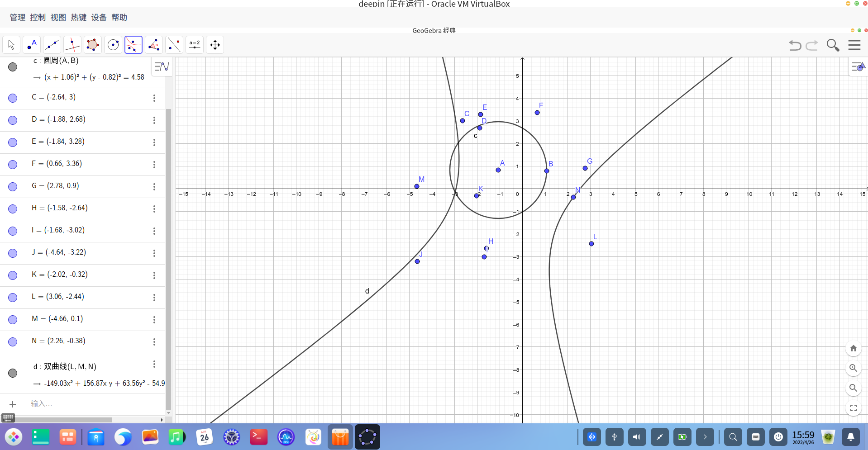This screenshot has width=868, height=450.
Task: Open the volume control in tray
Action: [x=637, y=437]
